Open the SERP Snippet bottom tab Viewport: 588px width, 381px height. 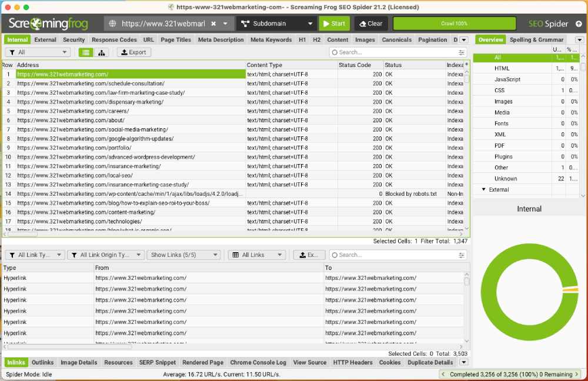[157, 362]
